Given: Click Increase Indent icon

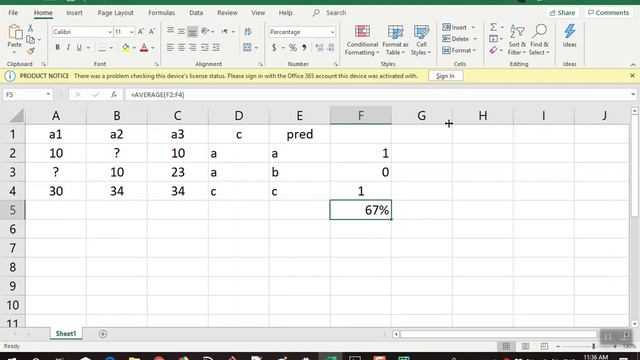Looking at the screenshot, I should (x=216, y=48).
